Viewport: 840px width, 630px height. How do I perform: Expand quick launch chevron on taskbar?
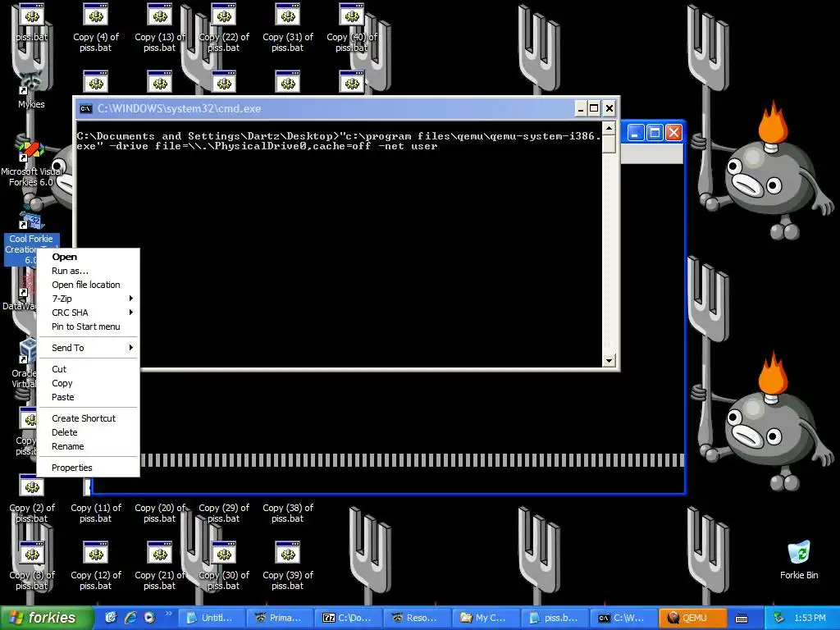pyautogui.click(x=169, y=614)
